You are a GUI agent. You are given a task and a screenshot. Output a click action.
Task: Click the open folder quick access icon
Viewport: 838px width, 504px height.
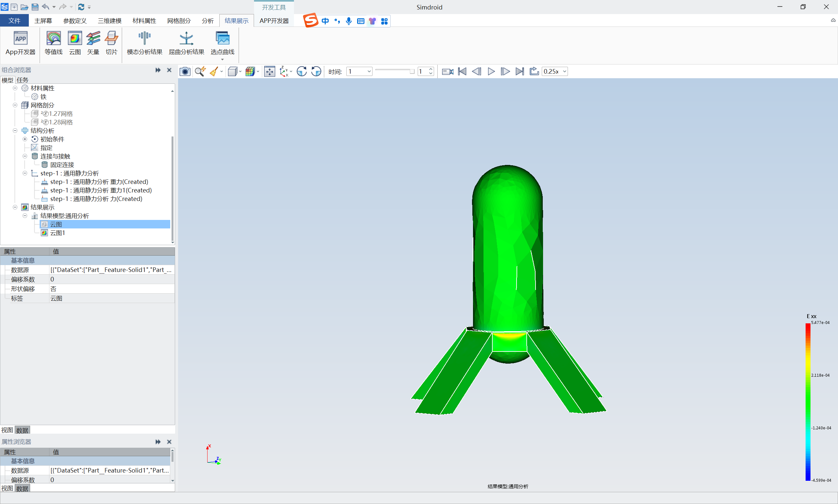pyautogui.click(x=25, y=7)
